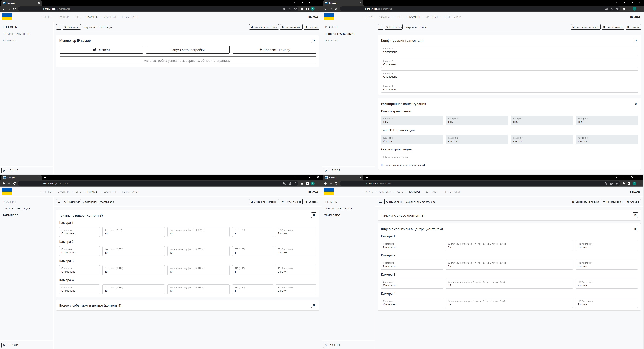
Task: Collapse the Менеджер IP камер panel
Action: coord(313,40)
